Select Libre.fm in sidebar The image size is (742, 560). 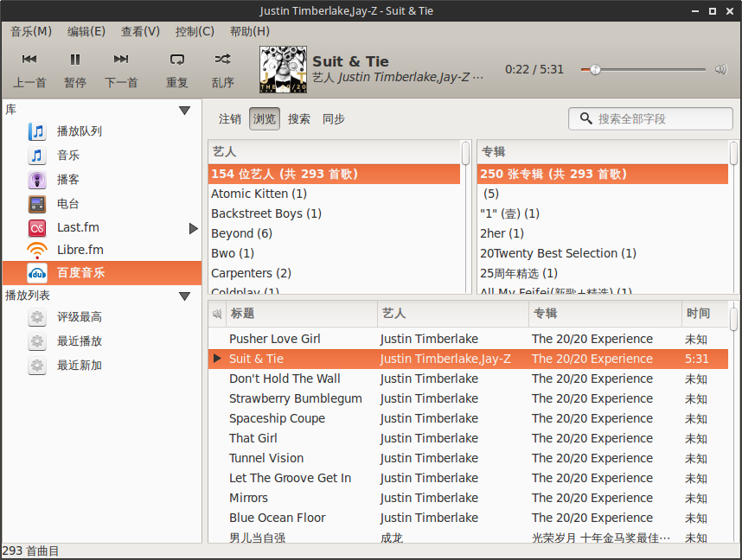coord(101,251)
